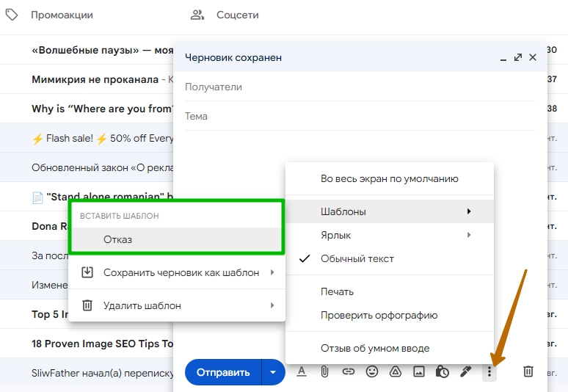Expand the Удалить шаблон submenu
This screenshot has height=392, width=568.
click(x=177, y=305)
